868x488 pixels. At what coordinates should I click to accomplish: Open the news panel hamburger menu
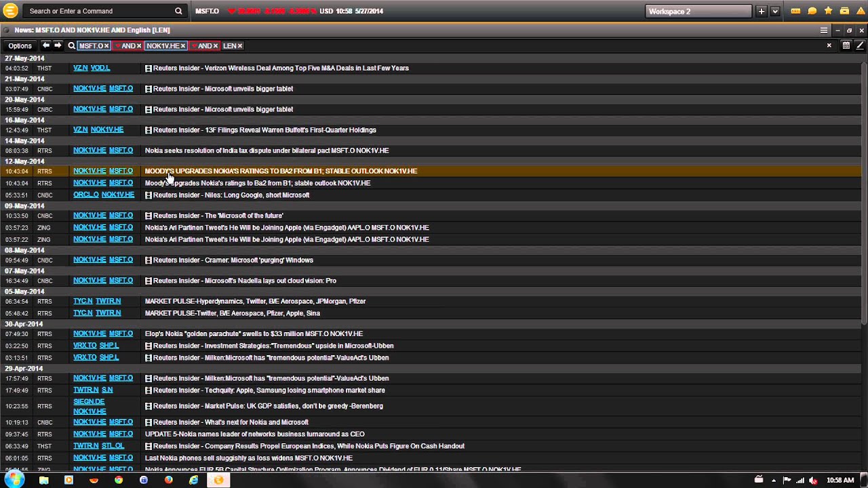(824, 30)
